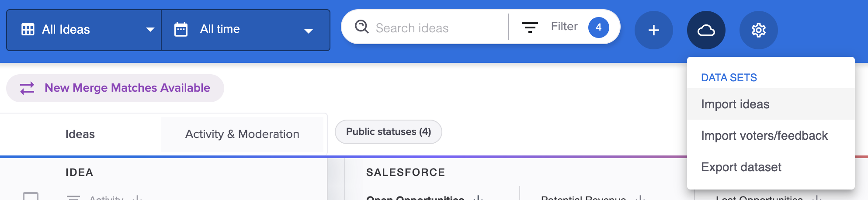
Task: Click the filter lines icon
Action: coord(530,28)
